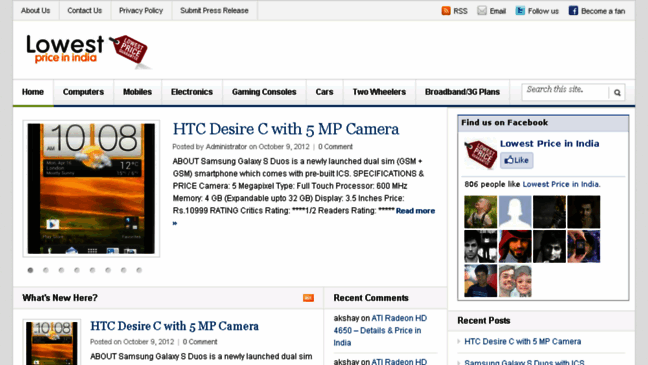
Task: Select the fifth slider dot
Action: click(x=92, y=270)
